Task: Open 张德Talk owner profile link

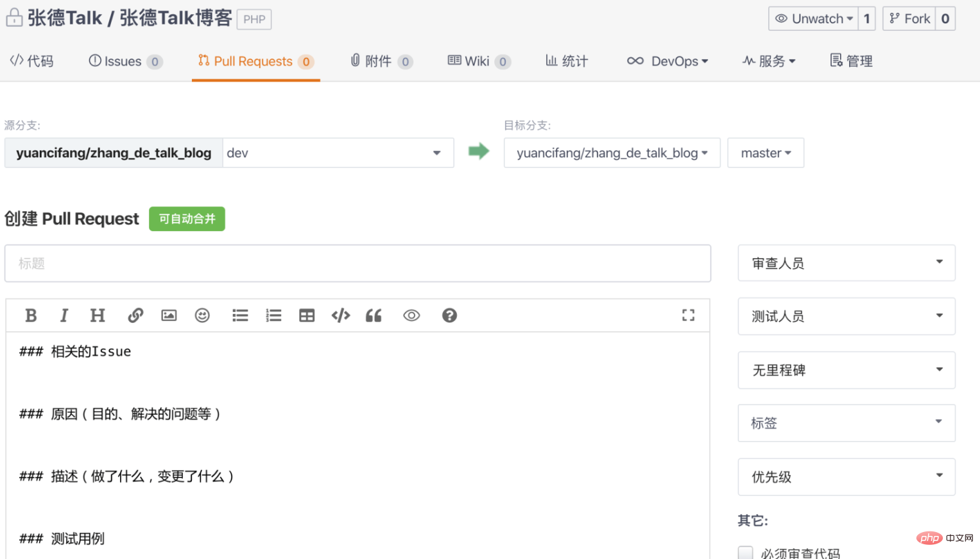Action: tap(64, 17)
